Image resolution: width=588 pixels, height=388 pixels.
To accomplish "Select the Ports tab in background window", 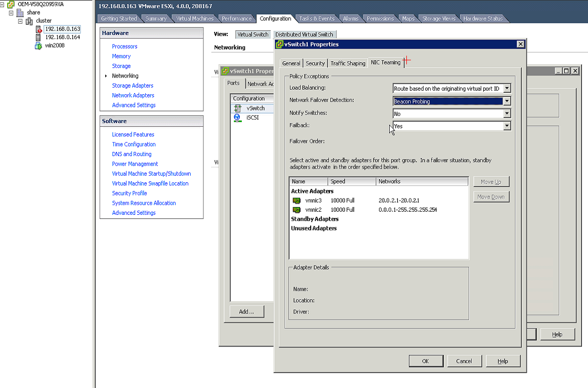I will point(233,83).
